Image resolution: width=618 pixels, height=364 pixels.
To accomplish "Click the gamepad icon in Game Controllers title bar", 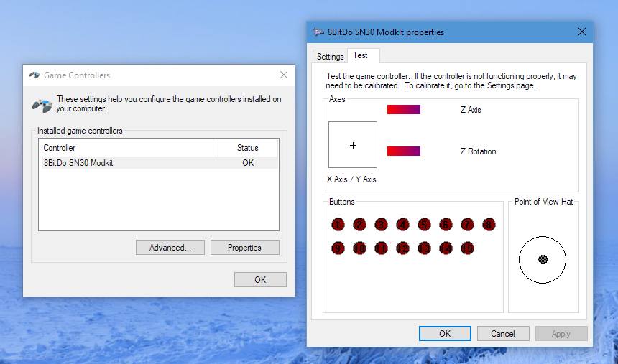I will (x=34, y=75).
